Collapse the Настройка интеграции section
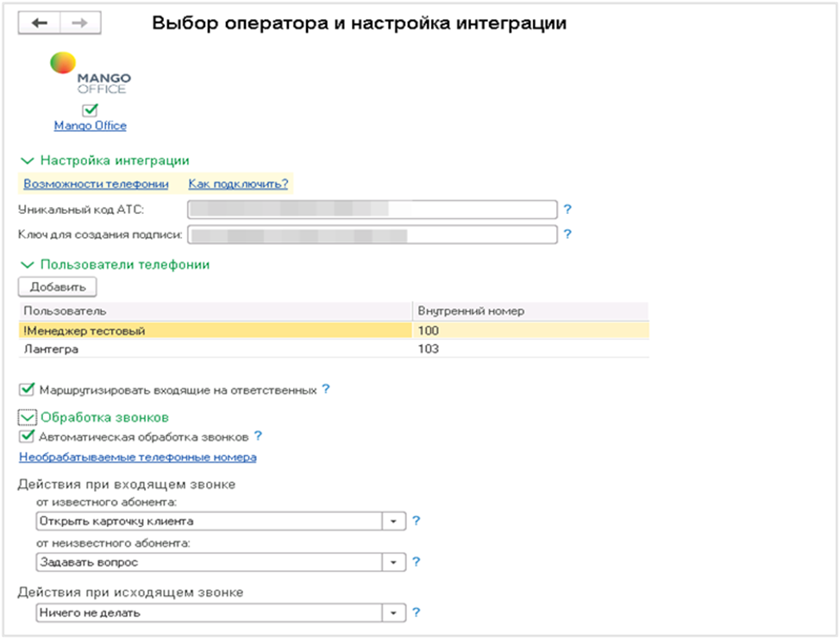This screenshot has width=840, height=639. 27,160
